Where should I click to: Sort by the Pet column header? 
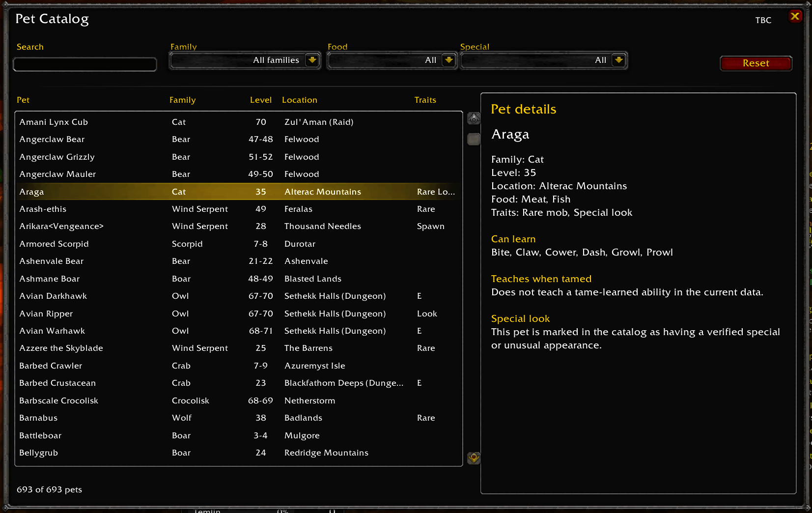coord(23,100)
